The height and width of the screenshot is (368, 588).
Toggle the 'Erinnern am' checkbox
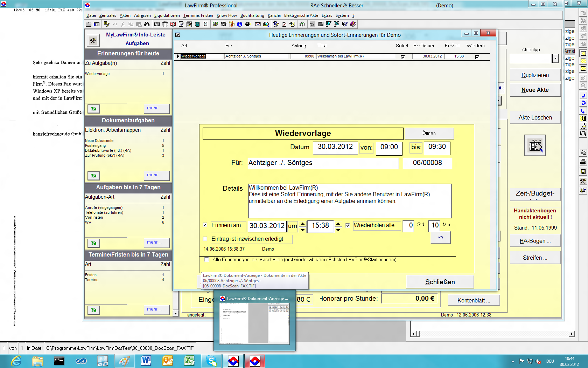(x=205, y=225)
